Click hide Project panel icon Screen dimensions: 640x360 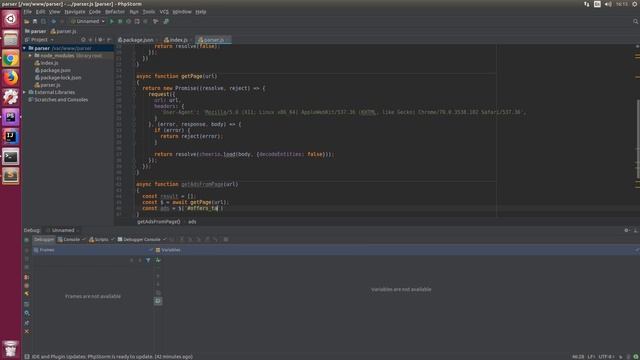(x=109, y=40)
